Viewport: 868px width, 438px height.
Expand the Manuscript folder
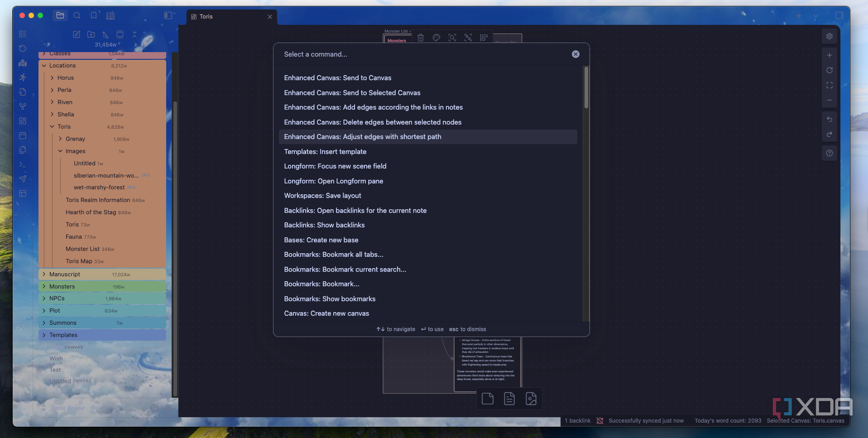coord(102,274)
